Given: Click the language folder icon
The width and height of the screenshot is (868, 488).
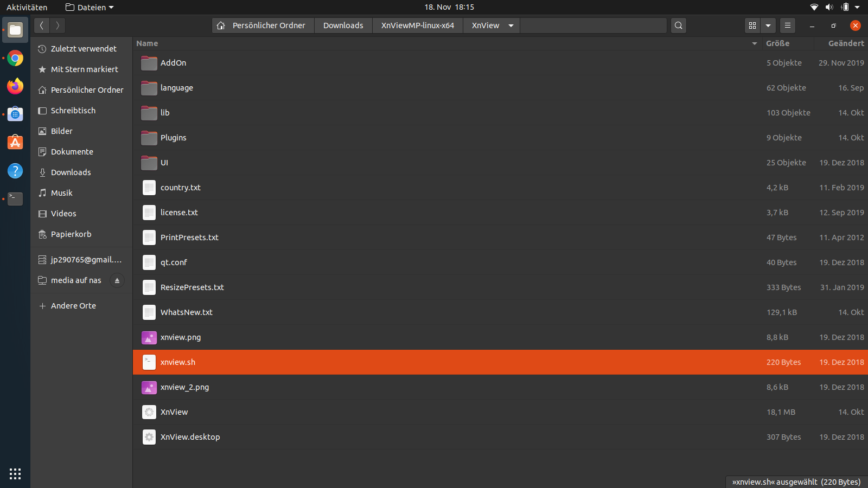Looking at the screenshot, I should [149, 88].
